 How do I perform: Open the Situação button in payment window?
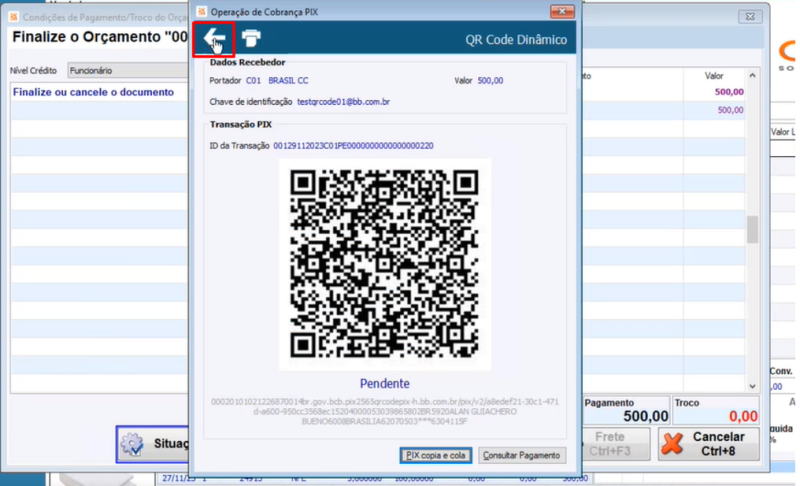153,444
